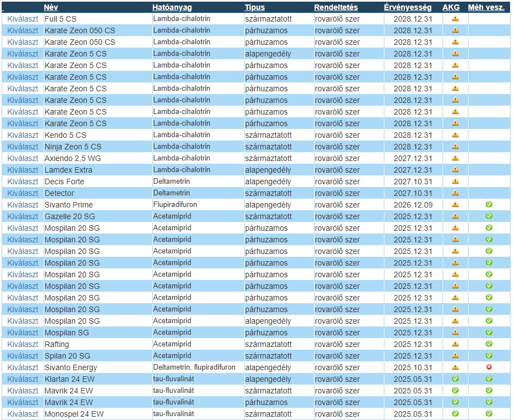Sort table by Hatóanyag column header
Image resolution: width=514 pixels, height=420 pixels.
tap(172, 7)
